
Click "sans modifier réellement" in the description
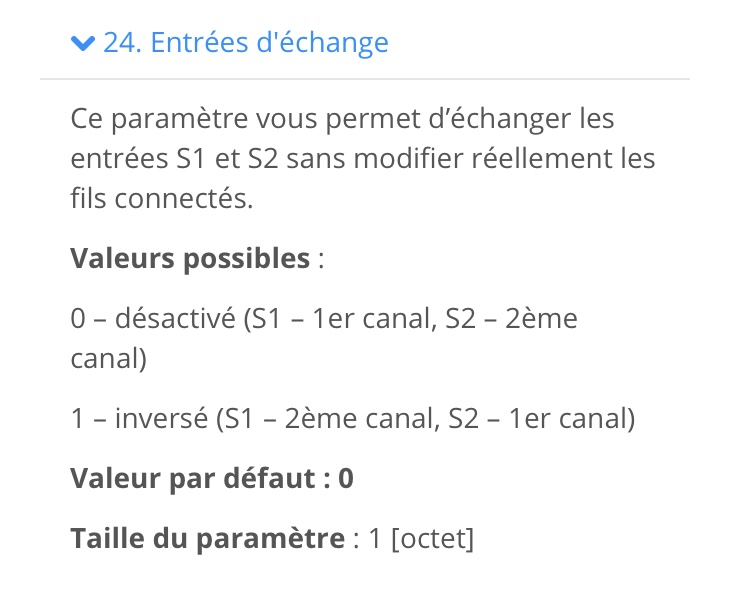pyautogui.click(x=449, y=159)
